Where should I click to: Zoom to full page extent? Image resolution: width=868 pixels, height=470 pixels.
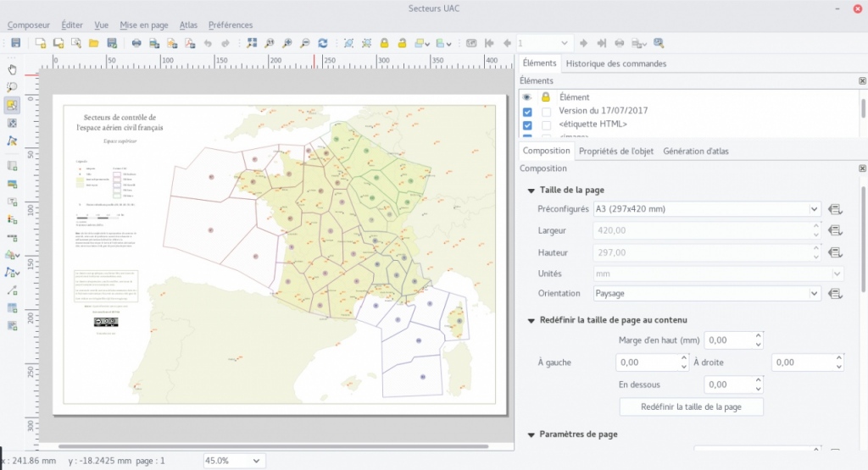[252, 43]
